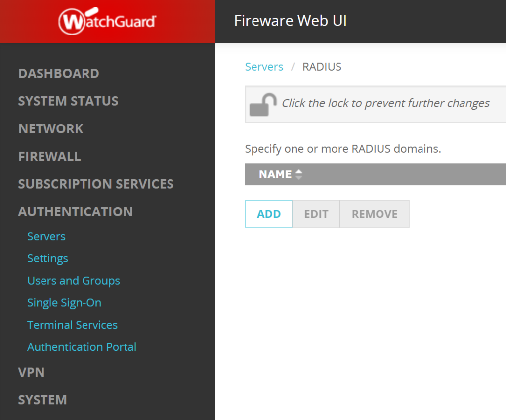This screenshot has width=506, height=420.
Task: Open the DASHBOARD menu
Action: (58, 73)
